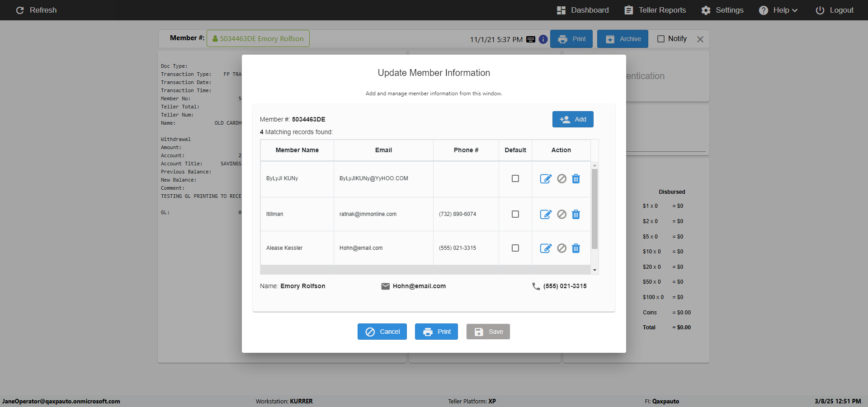Select the ByLyJlKUNy@YyHOO.COM email cell

[x=383, y=178]
